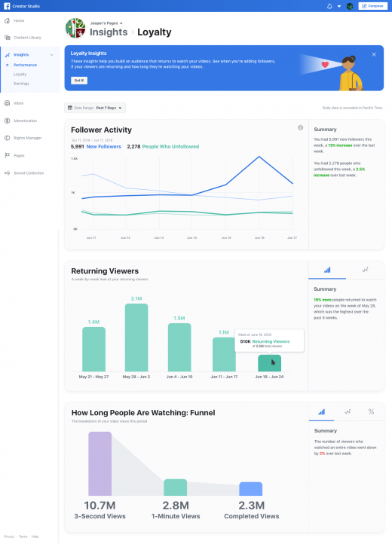
Task: Click the Jun 18 - Jun 24 bar
Action: pyautogui.click(x=269, y=363)
